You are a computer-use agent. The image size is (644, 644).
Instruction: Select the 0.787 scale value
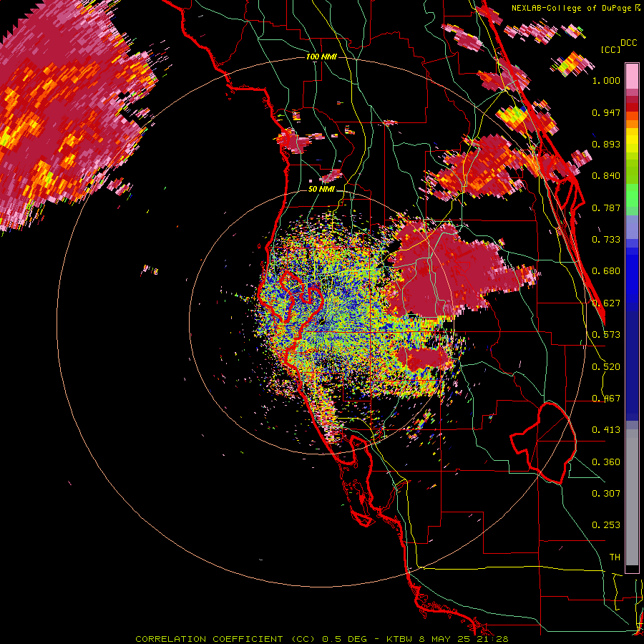[x=606, y=208]
